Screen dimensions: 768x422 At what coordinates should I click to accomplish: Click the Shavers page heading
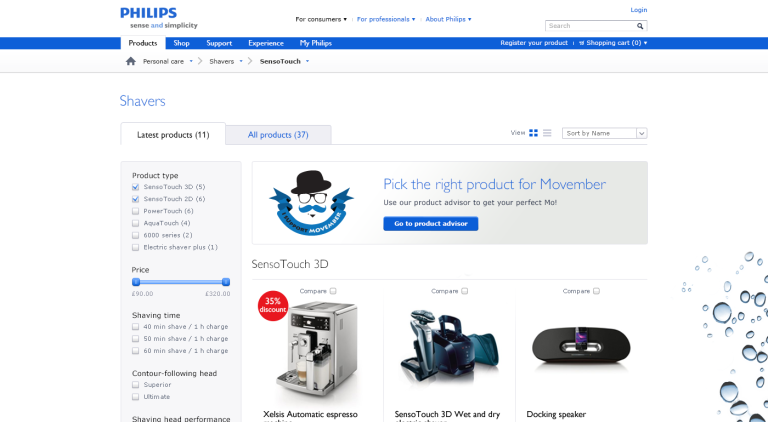coord(143,101)
